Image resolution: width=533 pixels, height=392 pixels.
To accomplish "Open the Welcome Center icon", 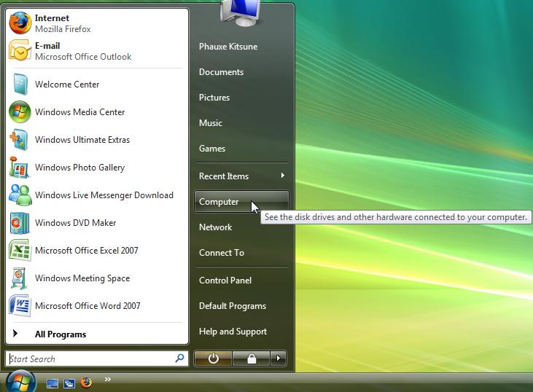I will pos(20,85).
